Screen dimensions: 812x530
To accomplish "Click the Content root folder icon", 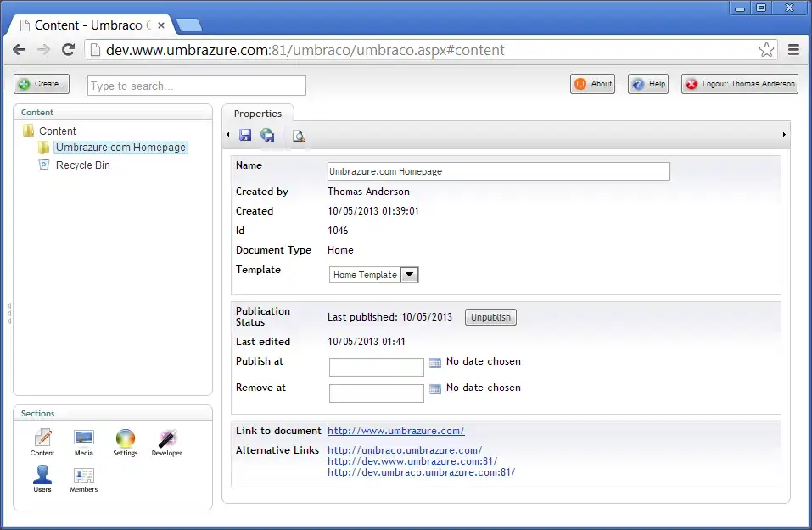I will coord(29,131).
